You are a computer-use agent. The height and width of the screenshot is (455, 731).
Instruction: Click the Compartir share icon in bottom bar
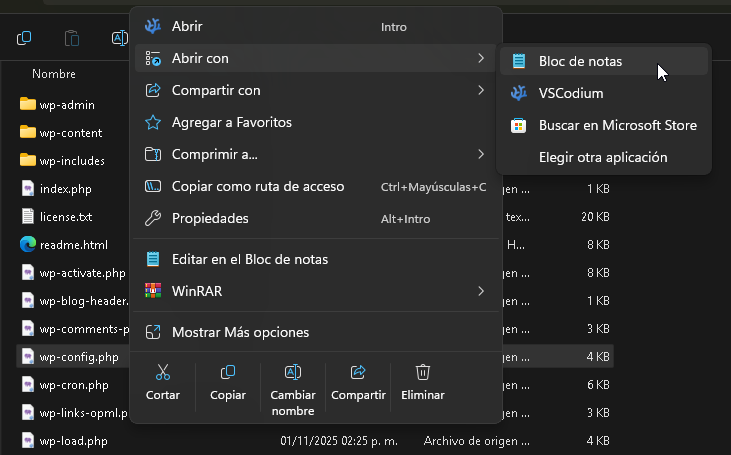[358, 372]
